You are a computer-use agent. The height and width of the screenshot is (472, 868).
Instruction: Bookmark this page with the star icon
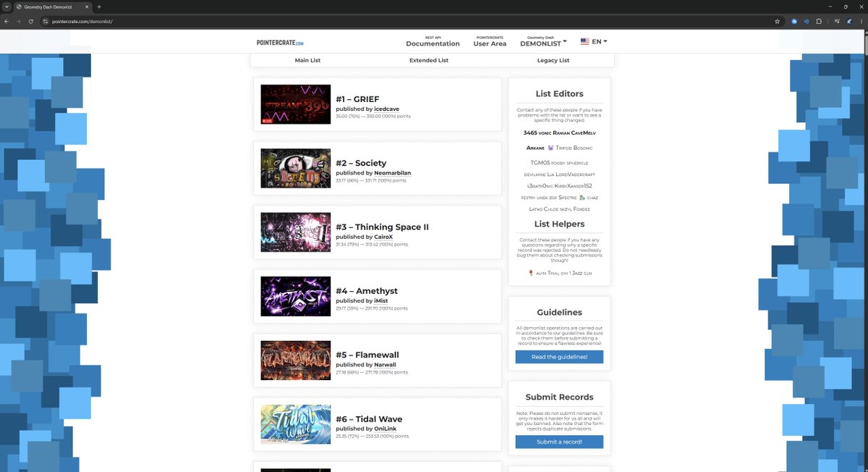pyautogui.click(x=777, y=22)
